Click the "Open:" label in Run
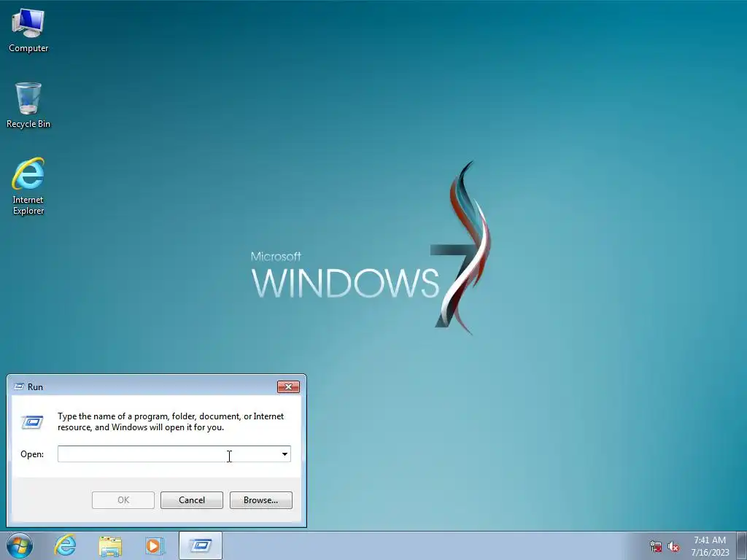 (32, 454)
